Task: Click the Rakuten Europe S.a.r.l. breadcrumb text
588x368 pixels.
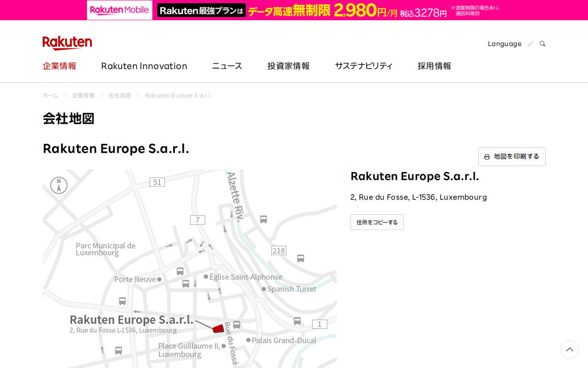Action: pyautogui.click(x=178, y=95)
